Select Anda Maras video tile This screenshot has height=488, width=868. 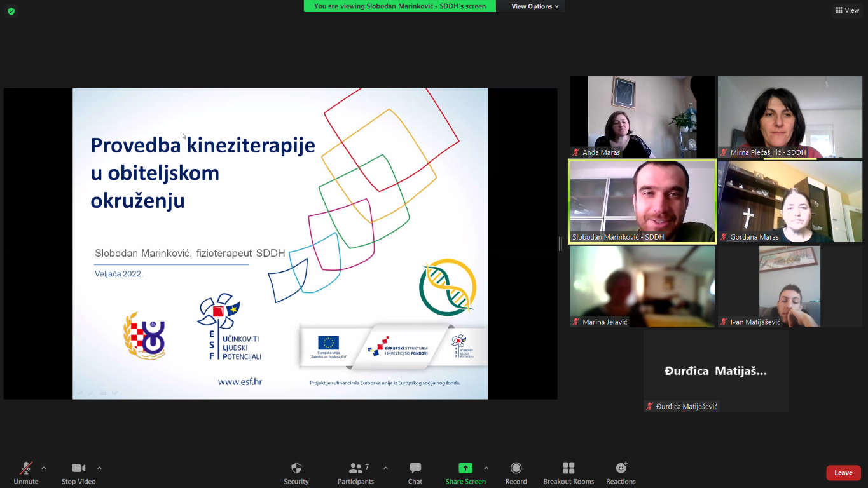(x=642, y=116)
